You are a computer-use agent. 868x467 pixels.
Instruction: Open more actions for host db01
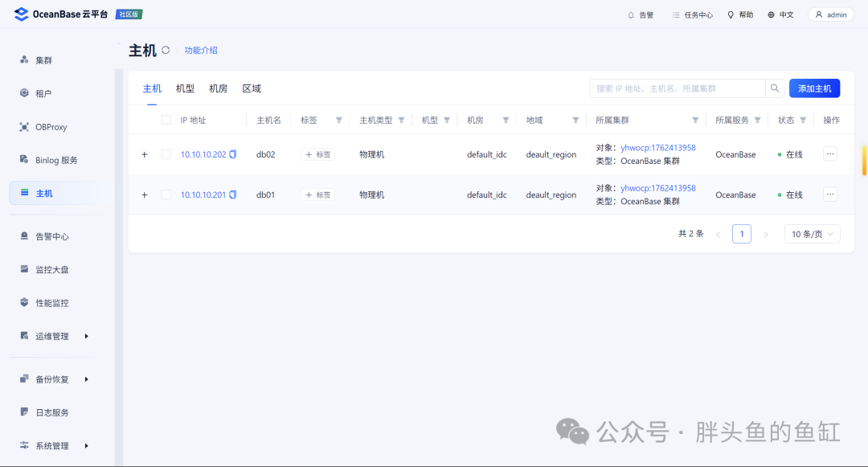(830, 195)
